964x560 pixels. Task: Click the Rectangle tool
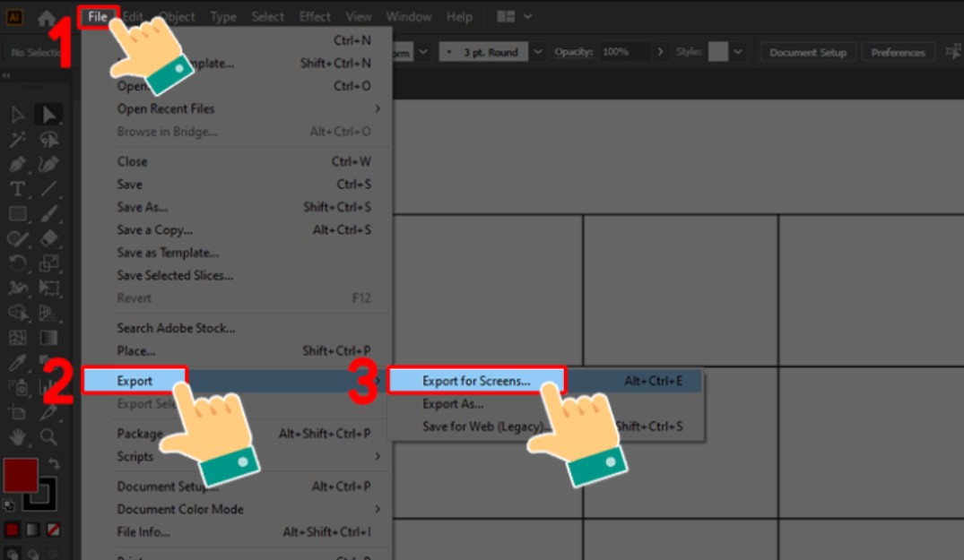[x=17, y=214]
